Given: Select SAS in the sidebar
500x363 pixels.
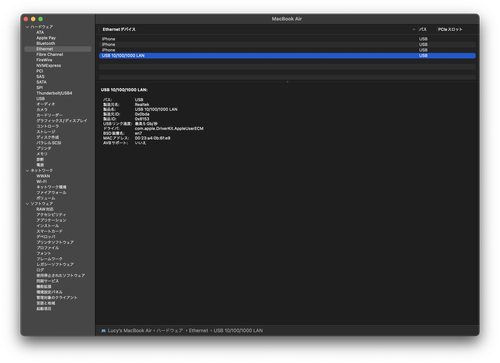Looking at the screenshot, I should pyautogui.click(x=40, y=77).
